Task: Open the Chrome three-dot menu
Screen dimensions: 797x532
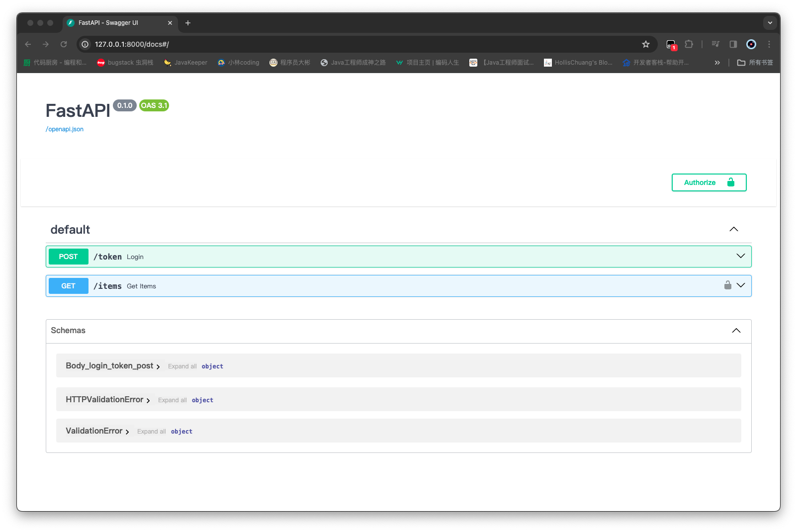Action: point(769,44)
